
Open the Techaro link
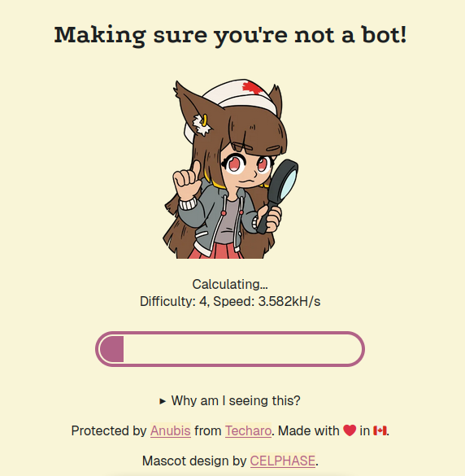coord(248,430)
